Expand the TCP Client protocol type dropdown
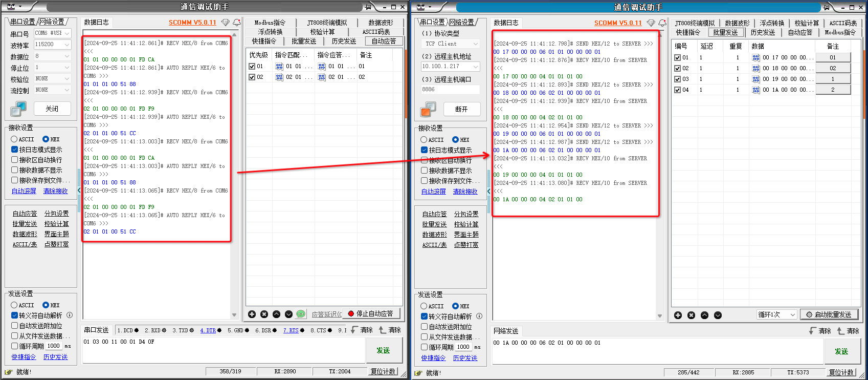This screenshot has width=868, height=380. [x=475, y=44]
